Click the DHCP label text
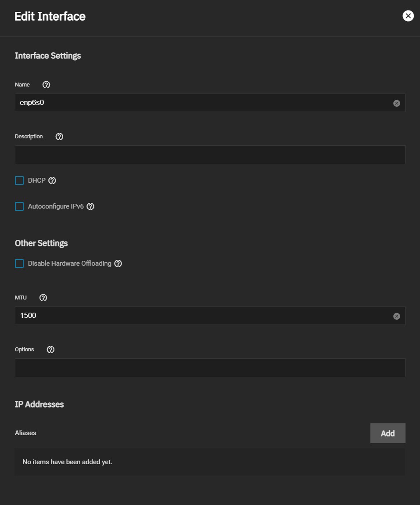 click(x=37, y=180)
